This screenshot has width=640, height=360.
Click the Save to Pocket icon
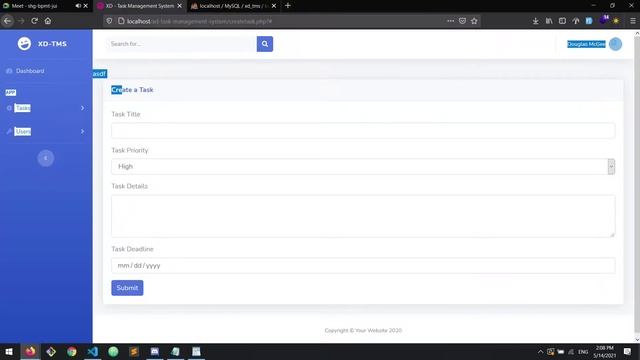(462, 21)
